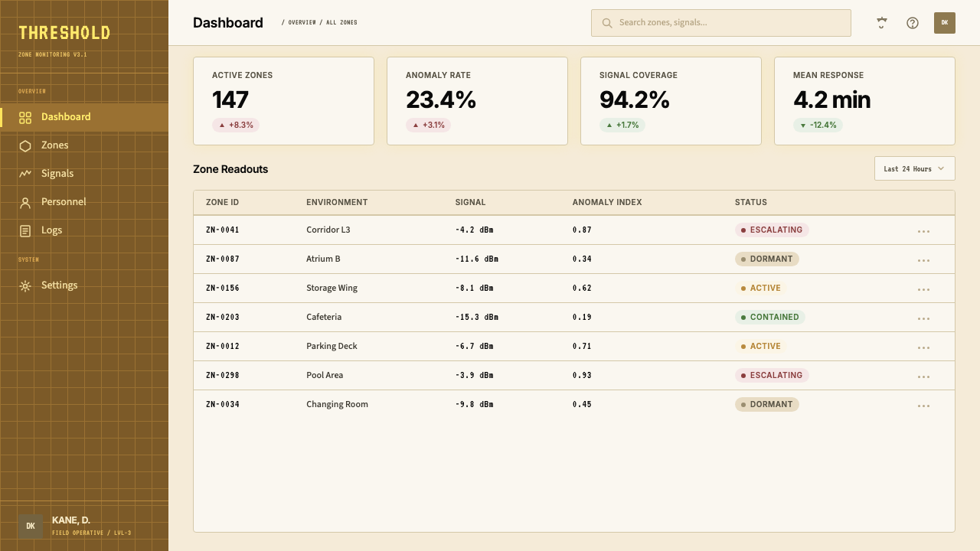Sort by ENVIRONMENT column header
Viewport: 980px width, 551px height.
coord(337,203)
